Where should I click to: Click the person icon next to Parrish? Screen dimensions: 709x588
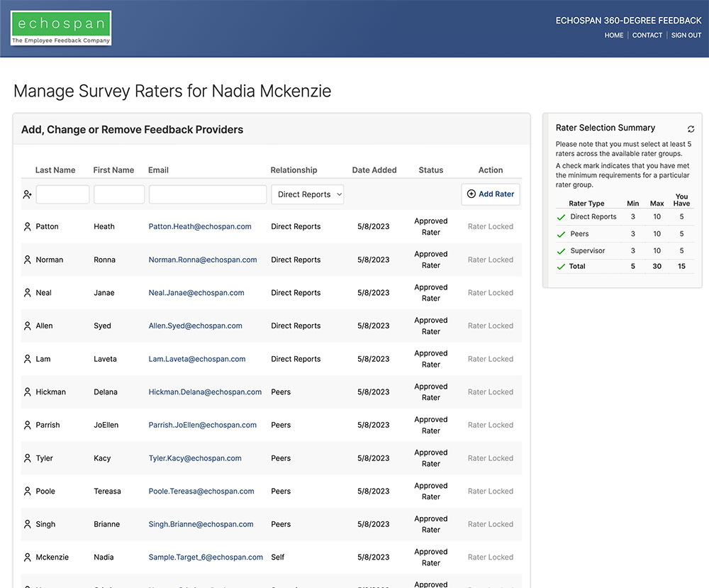27,425
